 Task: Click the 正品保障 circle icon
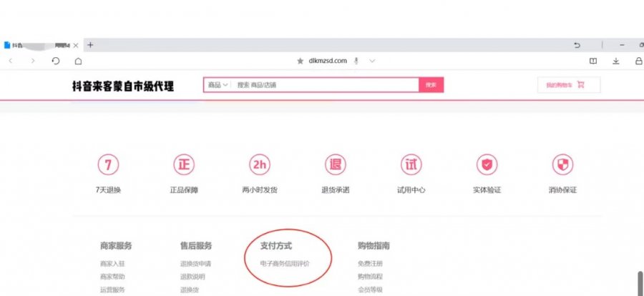click(x=184, y=165)
